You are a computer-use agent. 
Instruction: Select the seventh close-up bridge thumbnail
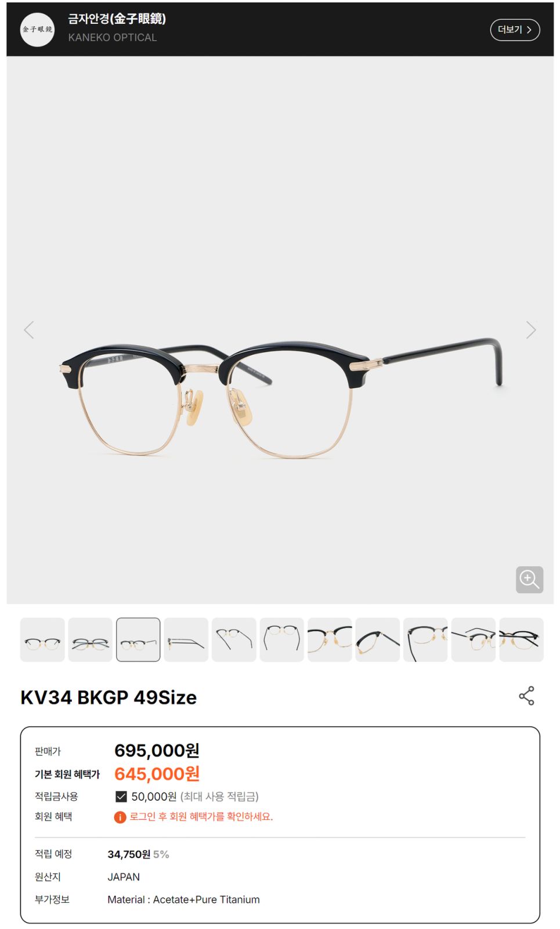pos(330,640)
